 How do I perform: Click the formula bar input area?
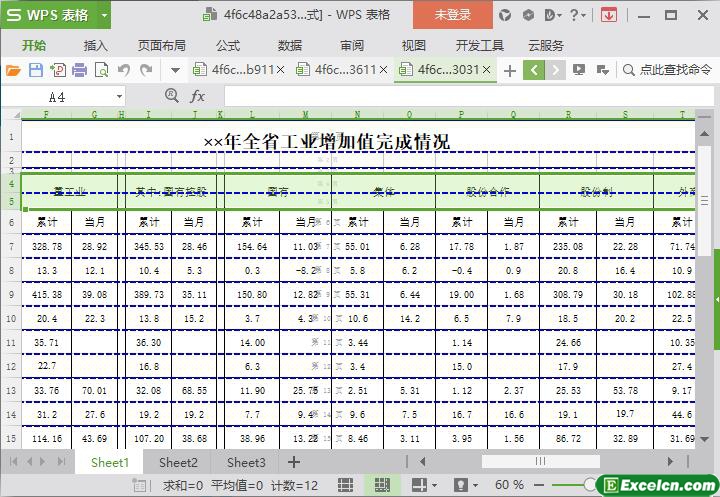[469, 96]
